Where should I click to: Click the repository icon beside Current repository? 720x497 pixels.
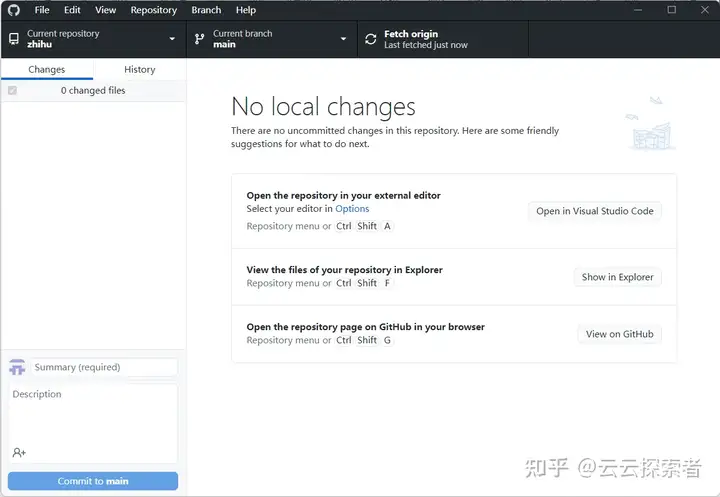coord(14,39)
